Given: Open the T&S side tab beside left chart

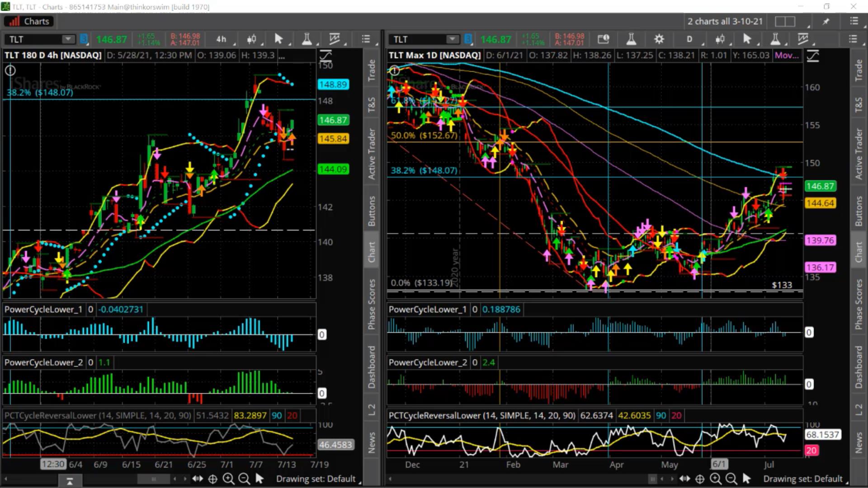Looking at the screenshot, I should [x=372, y=105].
